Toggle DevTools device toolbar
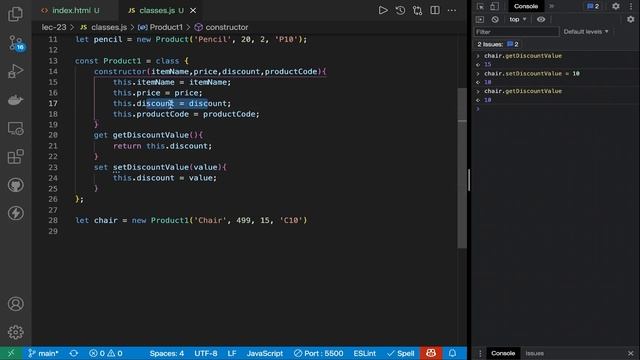This screenshot has height=360, width=640. coord(494,7)
